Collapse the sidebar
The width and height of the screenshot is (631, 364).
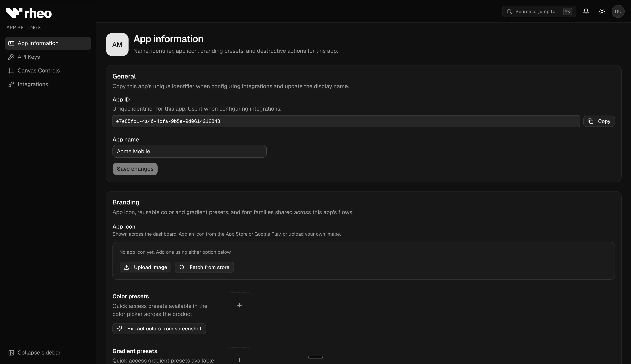48,352
